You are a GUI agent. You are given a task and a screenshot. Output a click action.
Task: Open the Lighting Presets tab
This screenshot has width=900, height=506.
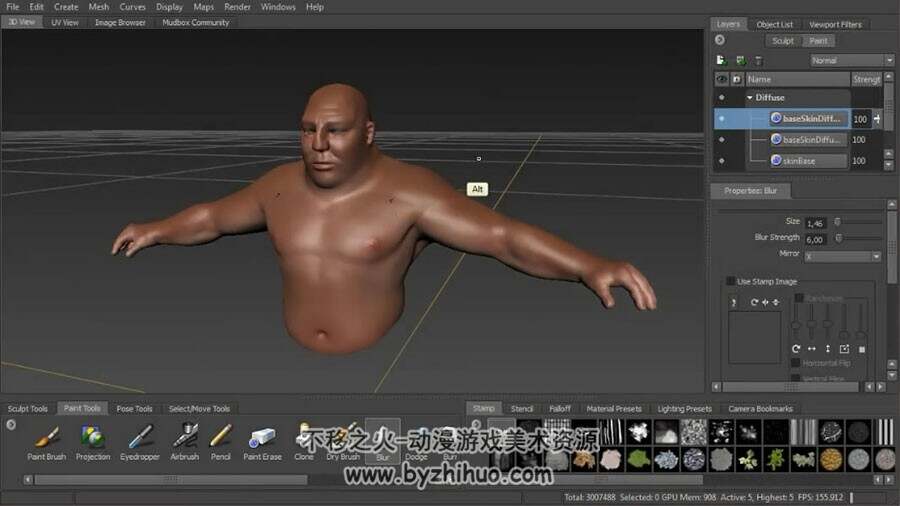click(684, 408)
